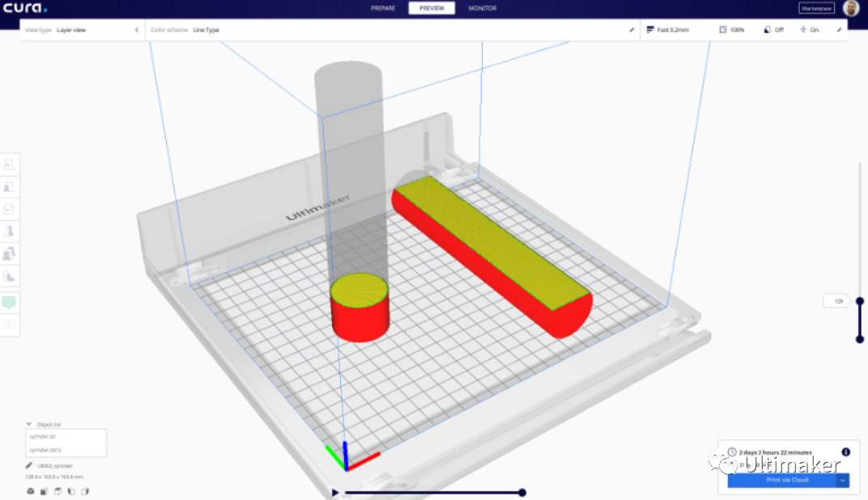Screen dimensions: 868x500
Task: Click the lower layer slider handle
Action: [860, 339]
